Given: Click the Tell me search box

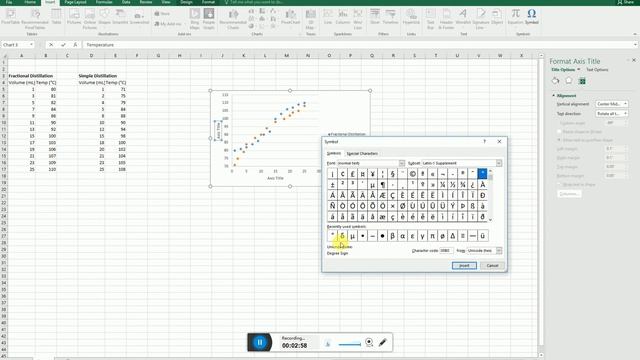Looking at the screenshot, I should (255, 2).
